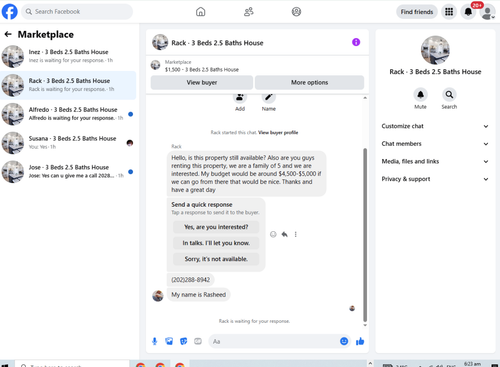This screenshot has width=500, height=367.
Task: Send quick reply 'In talks. I'll let you know.'
Action: (216, 243)
